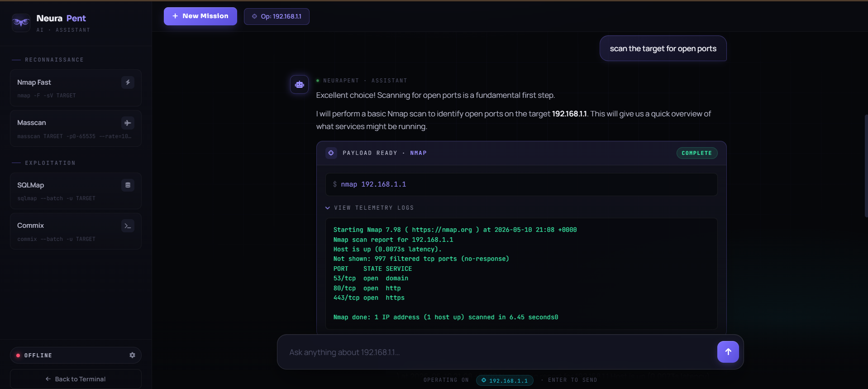Click the COMPLETE status badge
Screen dimensions: 868x389
[696, 153]
